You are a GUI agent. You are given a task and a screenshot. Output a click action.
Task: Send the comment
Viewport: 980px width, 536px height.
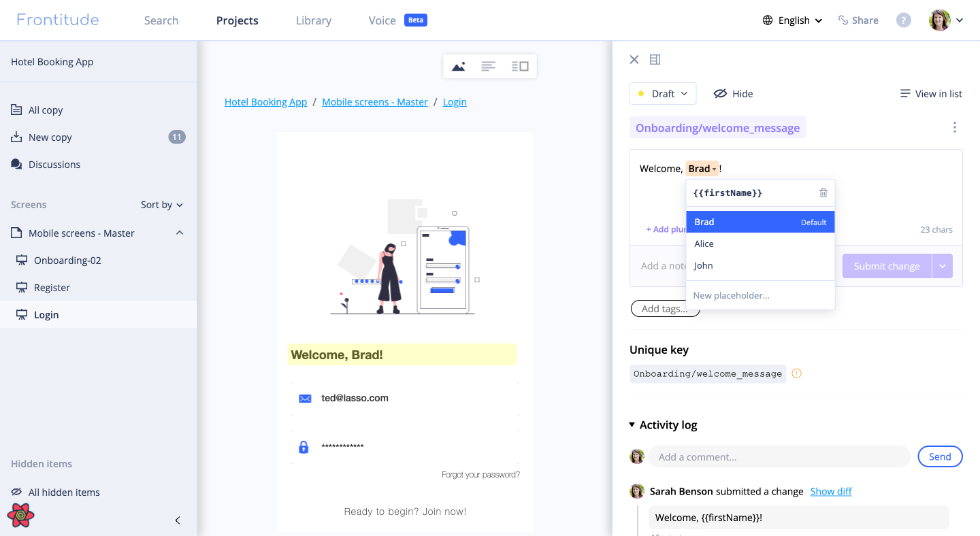click(940, 456)
